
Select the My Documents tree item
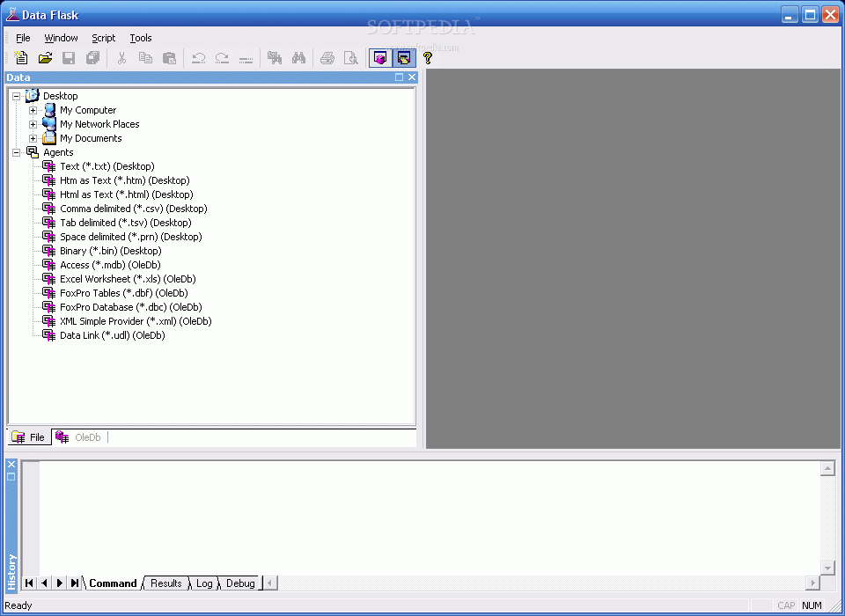(91, 138)
